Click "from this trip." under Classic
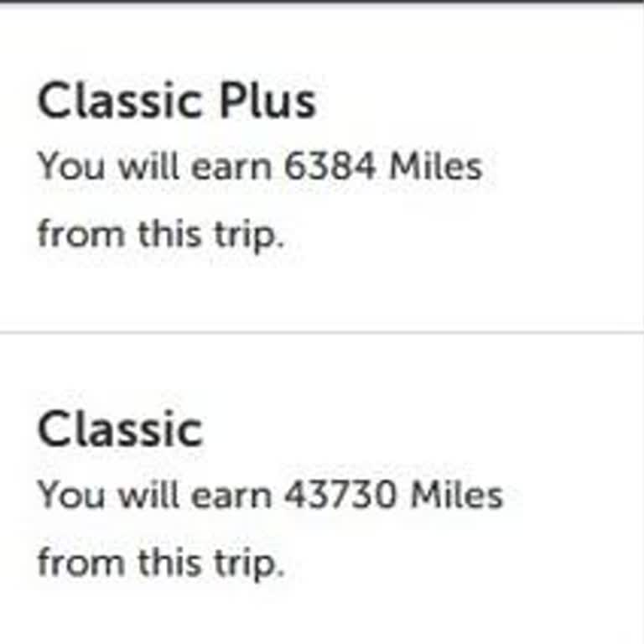 pos(161,562)
